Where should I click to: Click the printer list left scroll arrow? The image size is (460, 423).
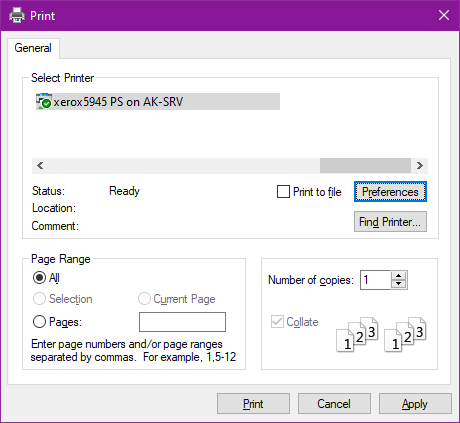tap(40, 165)
